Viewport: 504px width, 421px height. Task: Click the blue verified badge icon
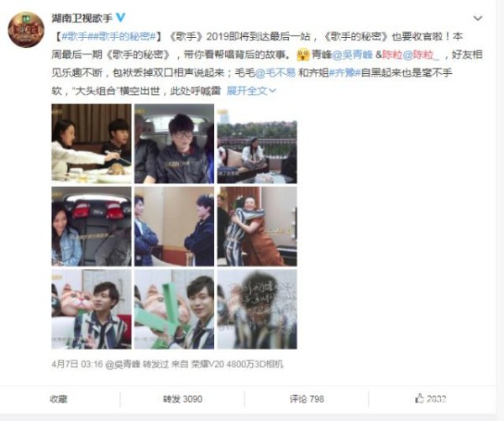120,18
